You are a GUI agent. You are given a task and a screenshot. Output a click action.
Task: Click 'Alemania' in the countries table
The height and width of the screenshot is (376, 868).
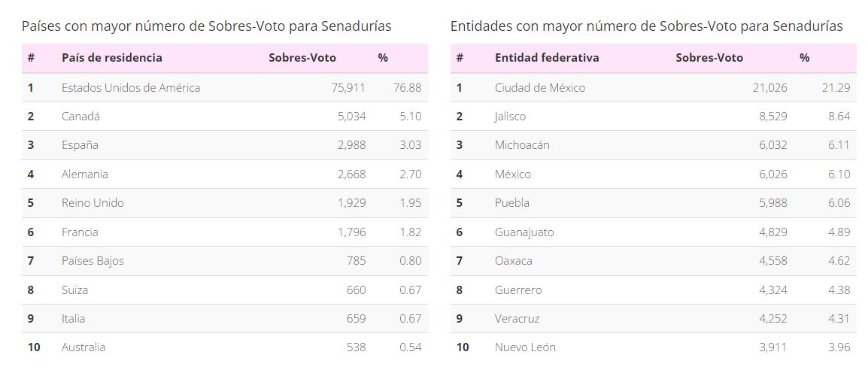pos(85,174)
